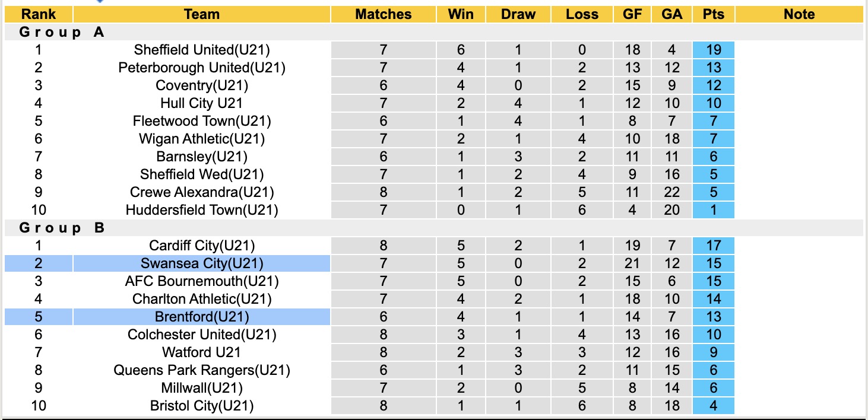The width and height of the screenshot is (868, 420).
Task: Click the Huddersfield Town(U21) team name
Action: pyautogui.click(x=202, y=210)
